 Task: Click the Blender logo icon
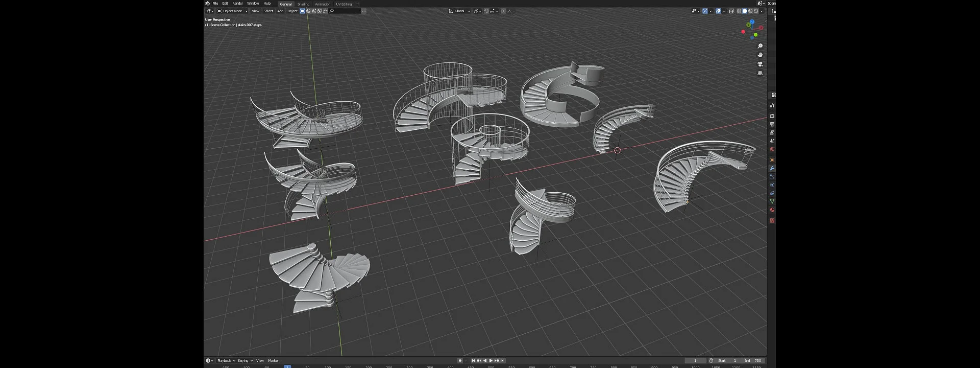point(208,4)
